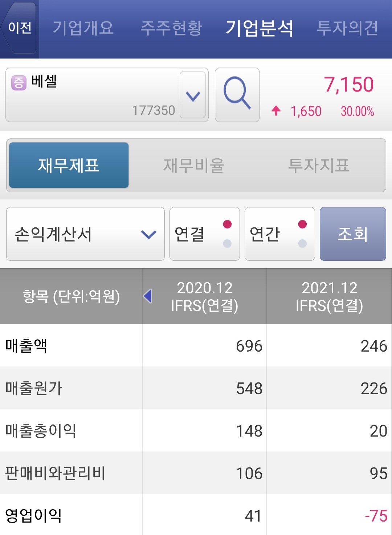Tap the magnifier search icon
Image resolution: width=392 pixels, height=535 pixels.
point(237,95)
